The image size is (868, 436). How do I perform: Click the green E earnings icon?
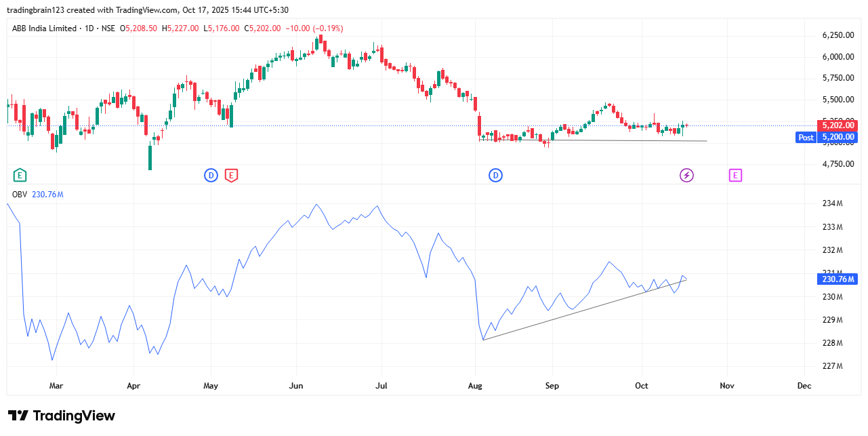(x=20, y=176)
